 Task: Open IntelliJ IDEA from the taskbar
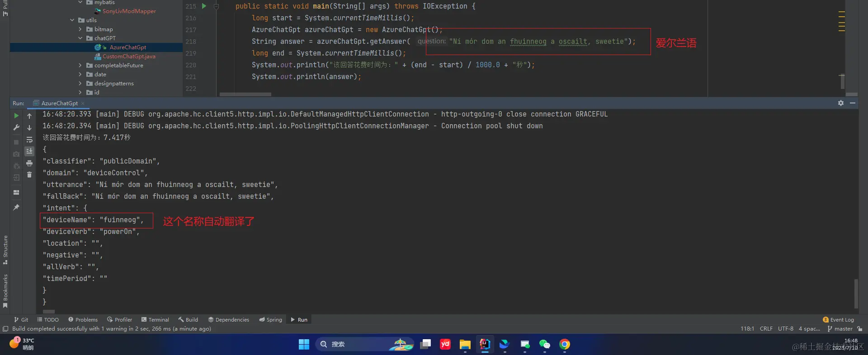pos(485,345)
